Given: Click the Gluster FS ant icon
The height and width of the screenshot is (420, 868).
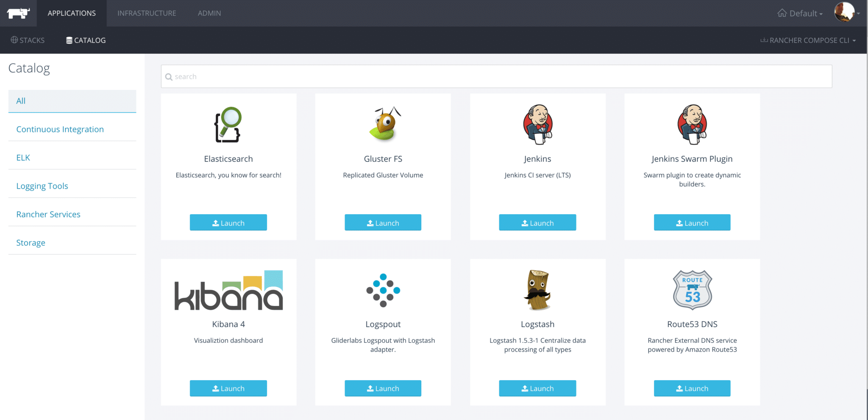Looking at the screenshot, I should click(x=383, y=124).
